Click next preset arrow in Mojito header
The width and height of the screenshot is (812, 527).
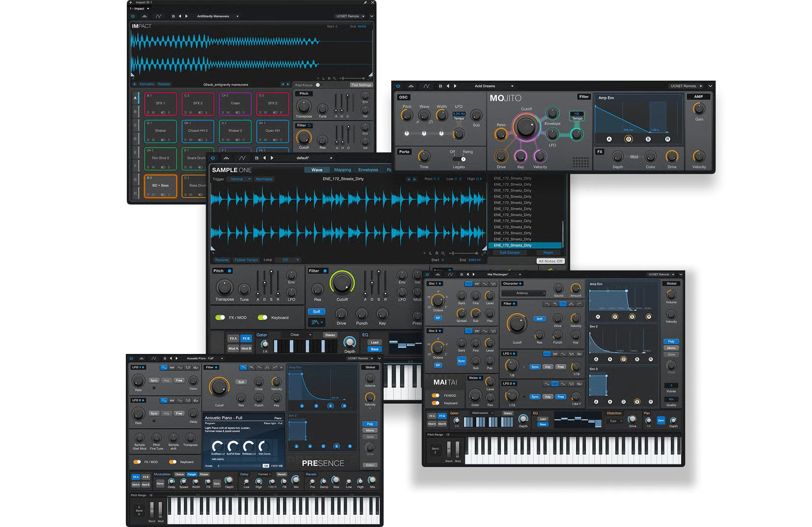455,86
